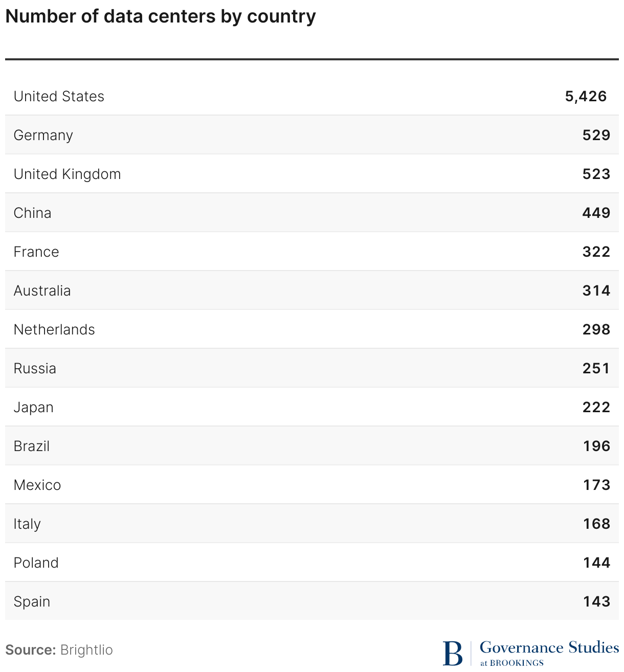The image size is (624, 672).
Task: Click Poland's value of 144
Action: tap(596, 563)
